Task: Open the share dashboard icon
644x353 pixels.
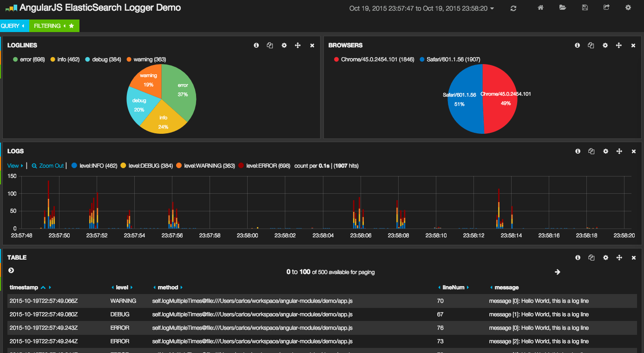Action: [x=606, y=7]
